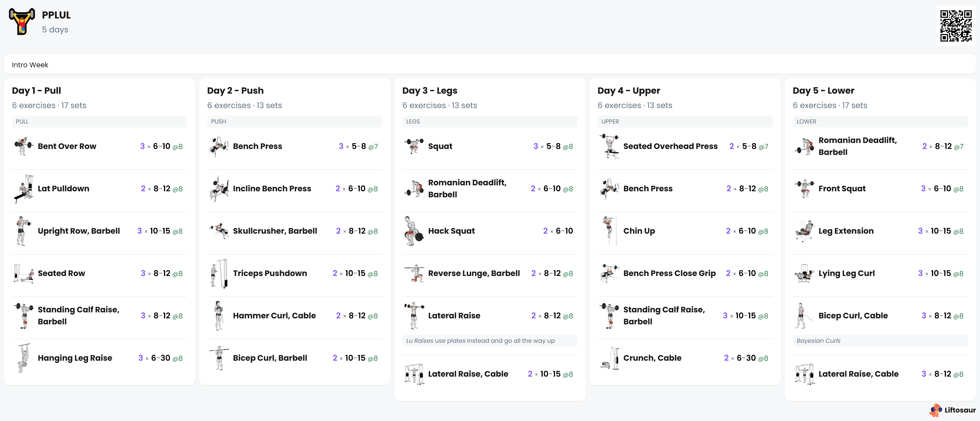Click the Bicep Curl, Barbell exercise icon
Screen dimensions: 980x421
coord(219,358)
